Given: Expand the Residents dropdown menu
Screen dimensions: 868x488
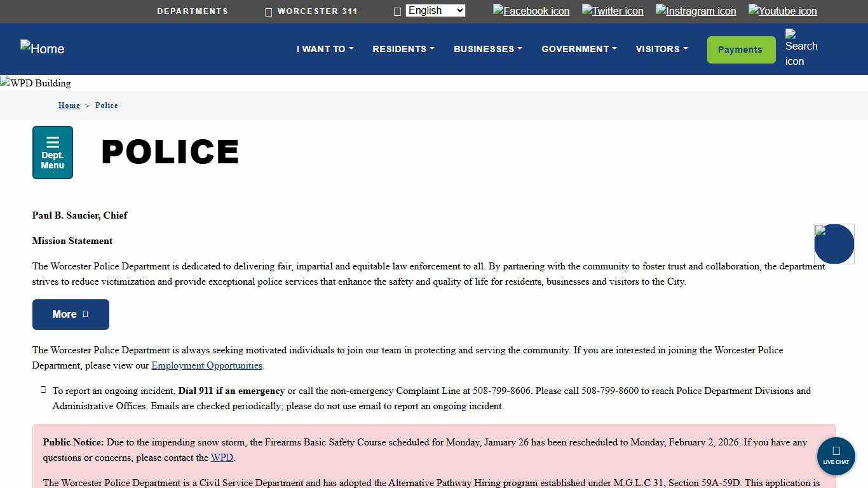Looking at the screenshot, I should [403, 49].
